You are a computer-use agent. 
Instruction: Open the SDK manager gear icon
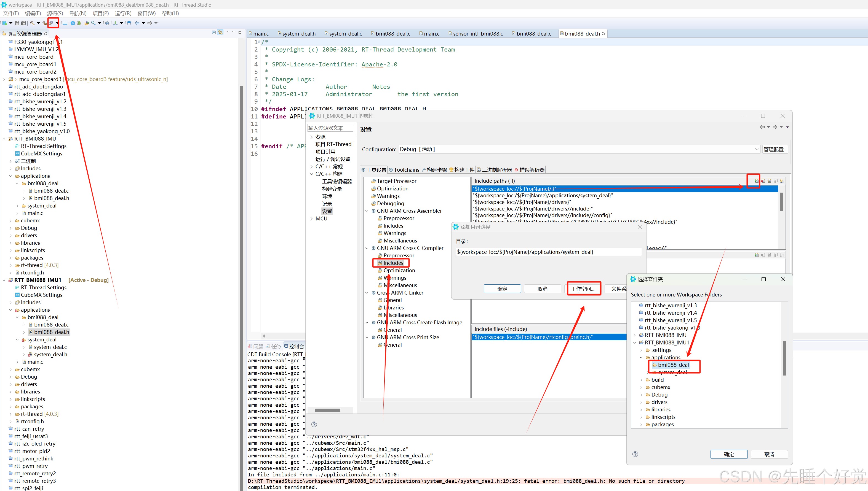(x=72, y=23)
